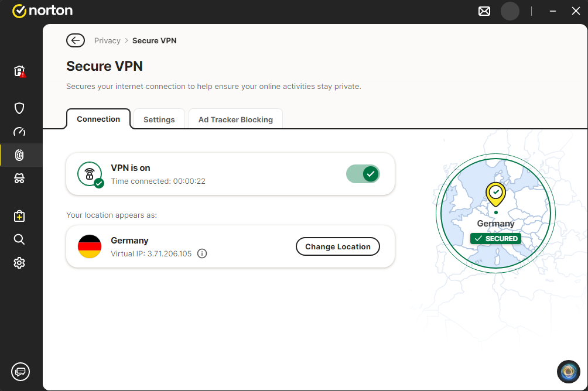The image size is (588, 391).
Task: Click the Change Location button
Action: pos(337,246)
